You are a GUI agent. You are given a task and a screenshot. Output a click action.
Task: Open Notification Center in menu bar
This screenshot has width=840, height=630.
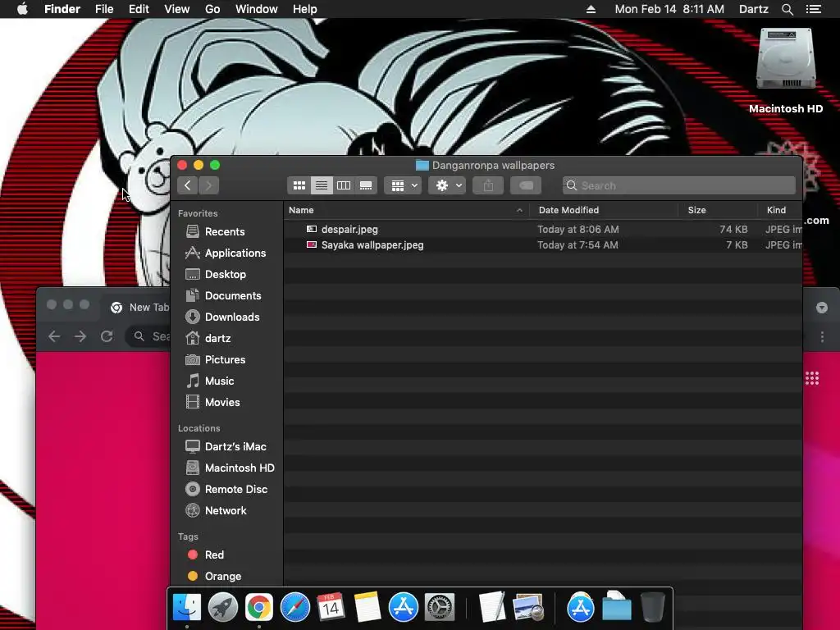tap(814, 9)
